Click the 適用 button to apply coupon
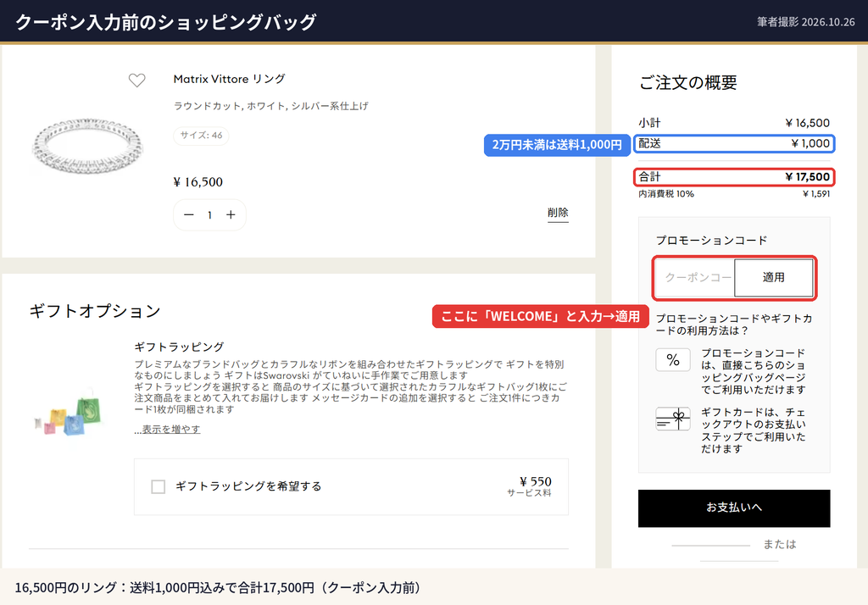Image resolution: width=868 pixels, height=605 pixels. [x=773, y=277]
